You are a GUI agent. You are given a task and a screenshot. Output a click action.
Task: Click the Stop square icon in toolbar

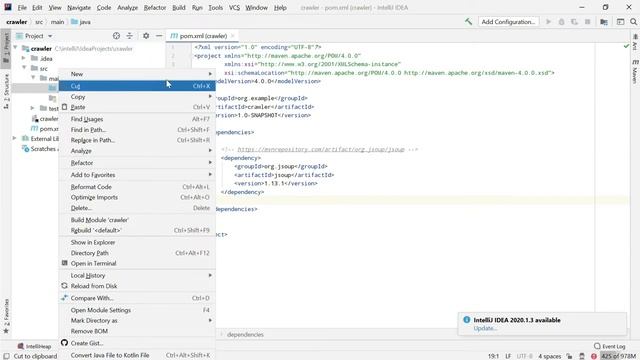587,22
